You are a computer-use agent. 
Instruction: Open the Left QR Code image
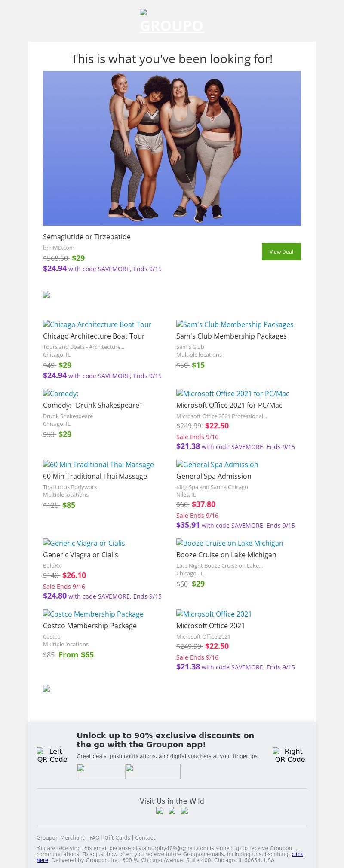tap(52, 755)
